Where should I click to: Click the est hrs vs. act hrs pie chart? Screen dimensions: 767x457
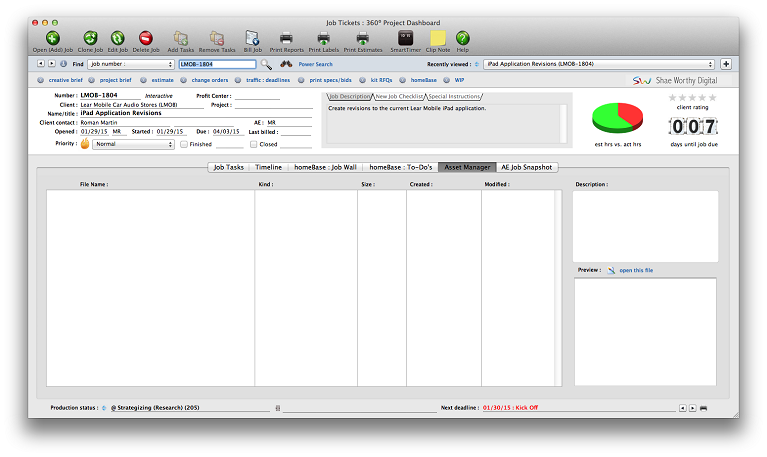coord(617,117)
